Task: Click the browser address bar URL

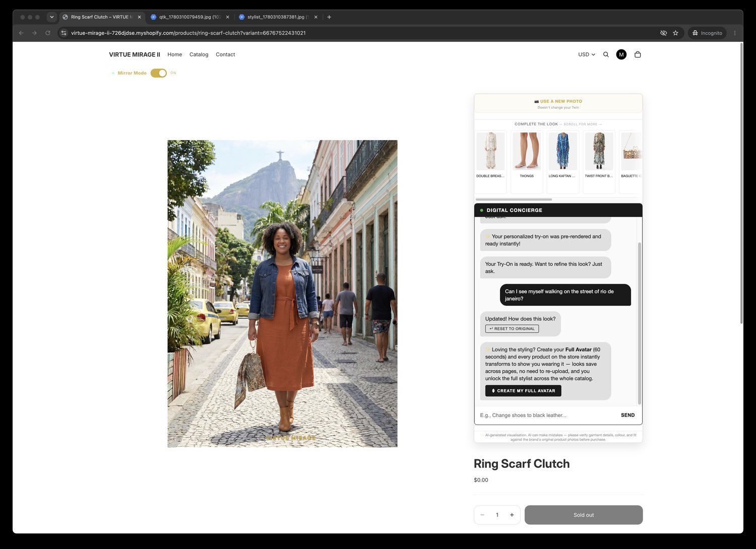Action: coord(188,33)
